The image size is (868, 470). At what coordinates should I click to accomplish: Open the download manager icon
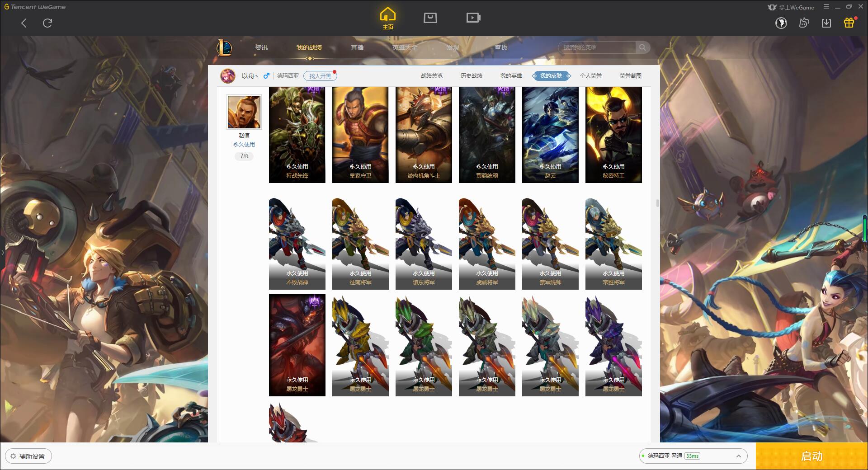[x=826, y=23]
